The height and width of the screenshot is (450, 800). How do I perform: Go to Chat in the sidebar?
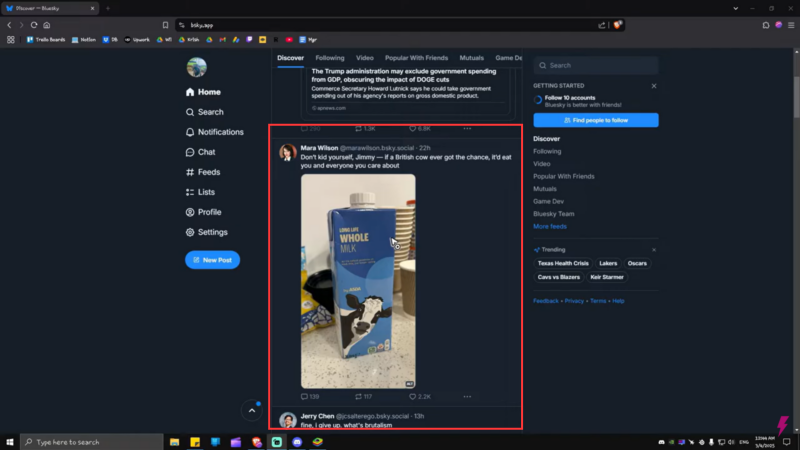(205, 152)
